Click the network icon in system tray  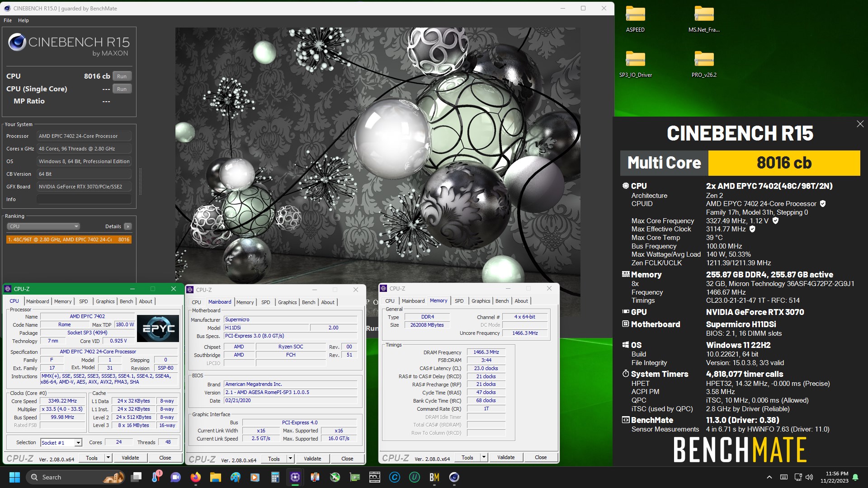pos(798,477)
